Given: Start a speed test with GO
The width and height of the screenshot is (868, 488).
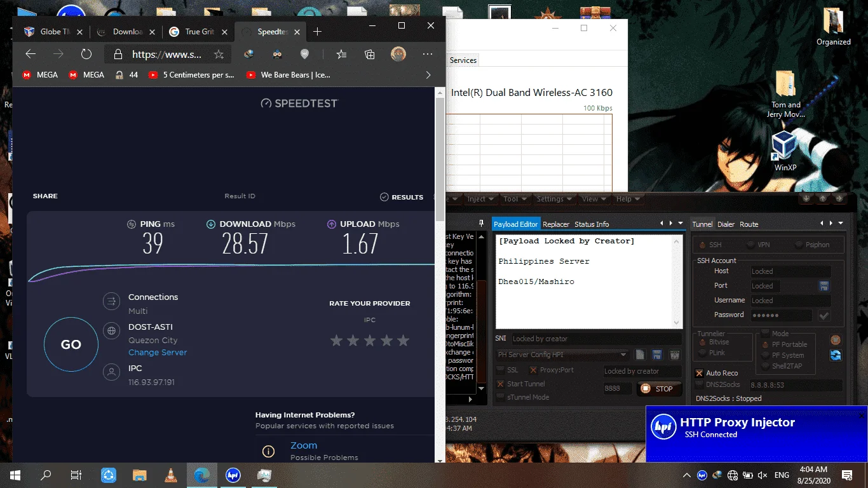Looking at the screenshot, I should [71, 345].
